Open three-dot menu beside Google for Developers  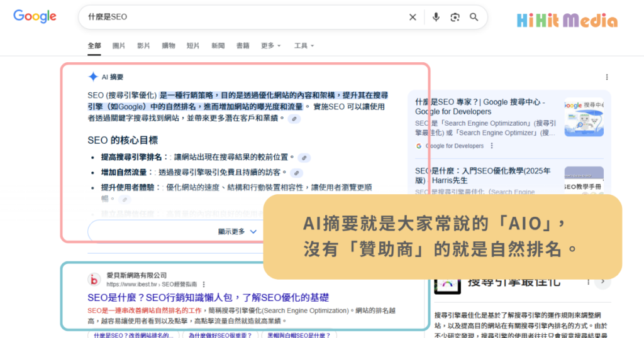click(x=492, y=146)
